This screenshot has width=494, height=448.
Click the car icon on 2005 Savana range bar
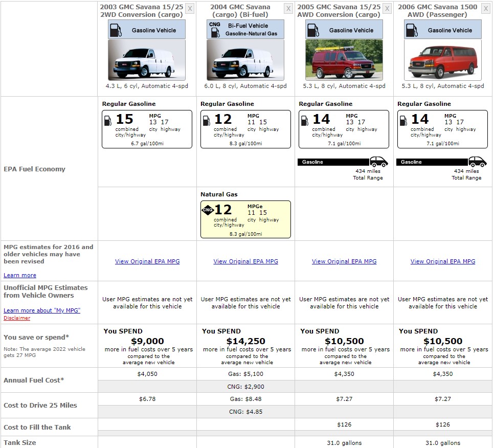379,162
